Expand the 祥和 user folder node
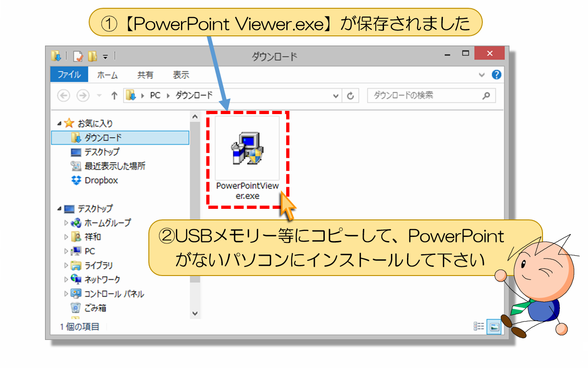The height and width of the screenshot is (368, 588). [67, 237]
